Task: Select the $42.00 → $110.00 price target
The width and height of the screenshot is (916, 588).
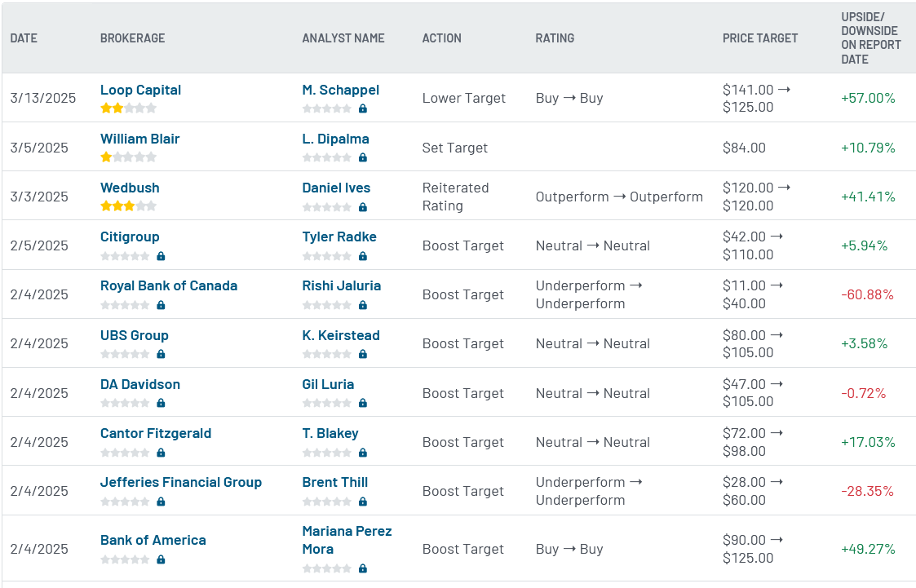Action: click(x=754, y=245)
